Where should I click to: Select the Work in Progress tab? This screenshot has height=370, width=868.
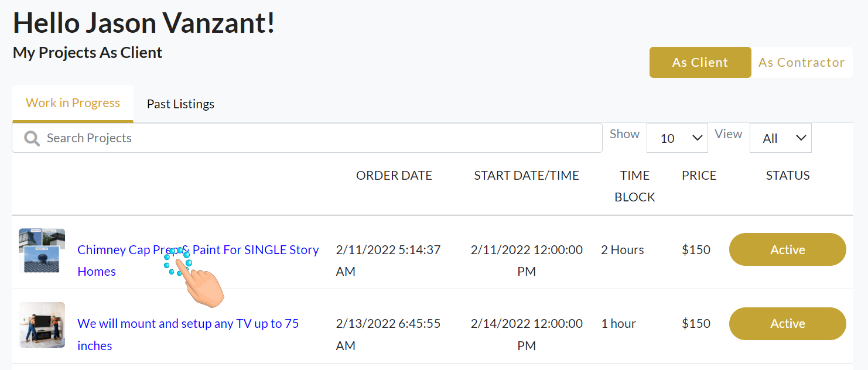coord(73,103)
